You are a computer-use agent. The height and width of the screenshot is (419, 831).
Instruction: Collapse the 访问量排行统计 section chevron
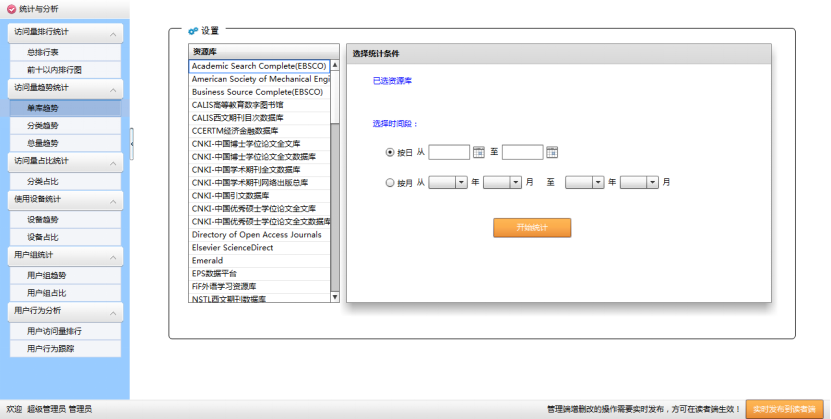(x=113, y=33)
